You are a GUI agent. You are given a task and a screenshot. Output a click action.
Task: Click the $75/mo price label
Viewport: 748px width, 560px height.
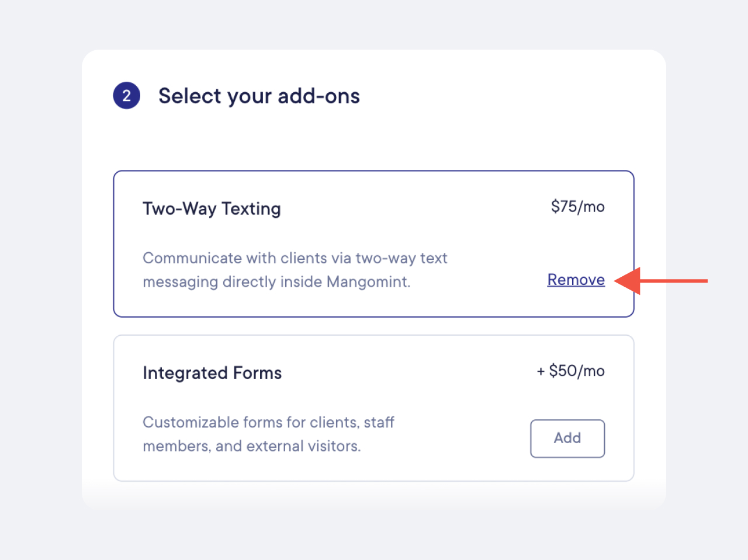click(577, 206)
